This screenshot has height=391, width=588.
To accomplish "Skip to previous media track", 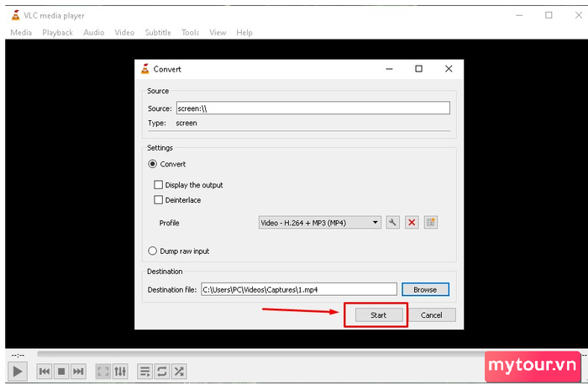I will [x=44, y=371].
